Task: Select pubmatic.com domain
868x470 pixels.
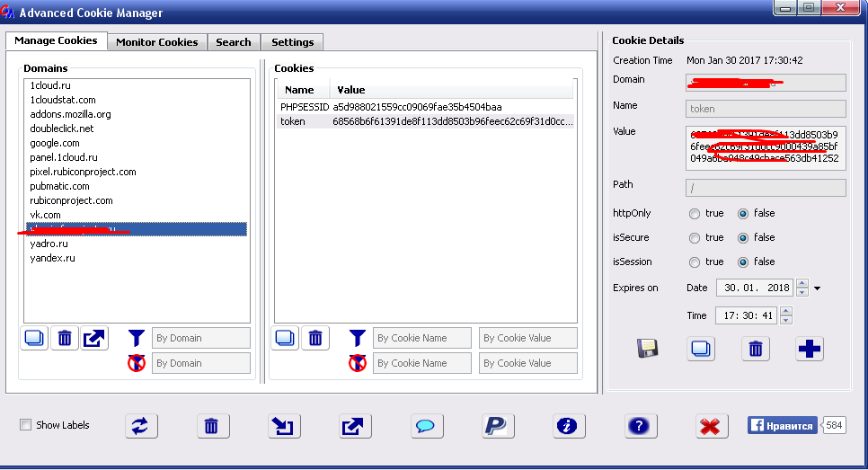Action: pos(137,186)
